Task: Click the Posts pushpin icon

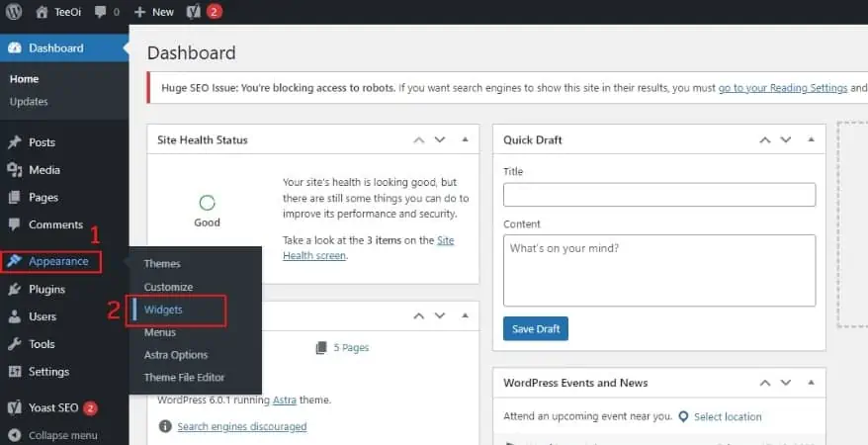Action: 15,142
